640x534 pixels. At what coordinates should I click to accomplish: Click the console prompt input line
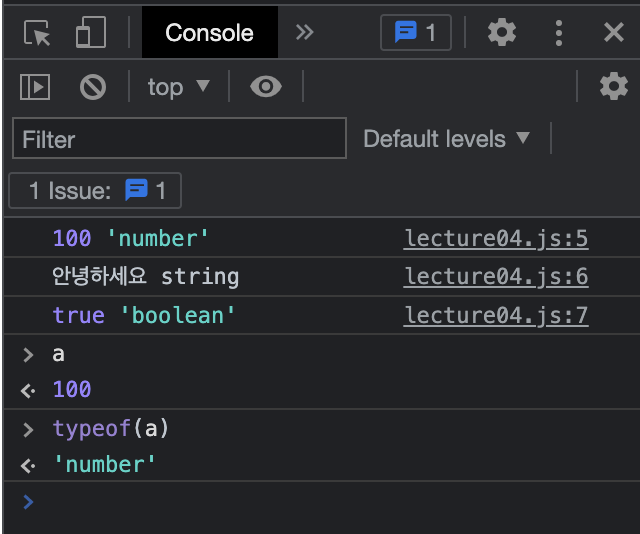[330, 502]
